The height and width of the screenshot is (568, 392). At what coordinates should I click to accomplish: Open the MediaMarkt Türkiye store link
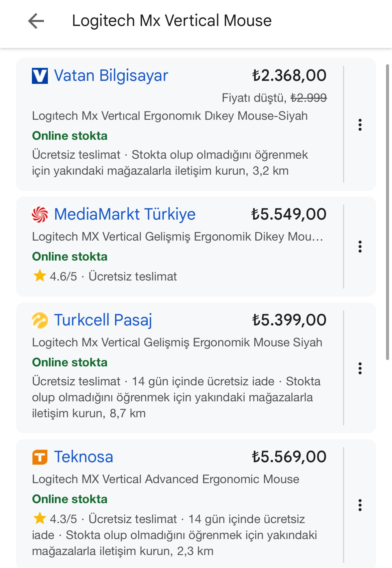125,214
